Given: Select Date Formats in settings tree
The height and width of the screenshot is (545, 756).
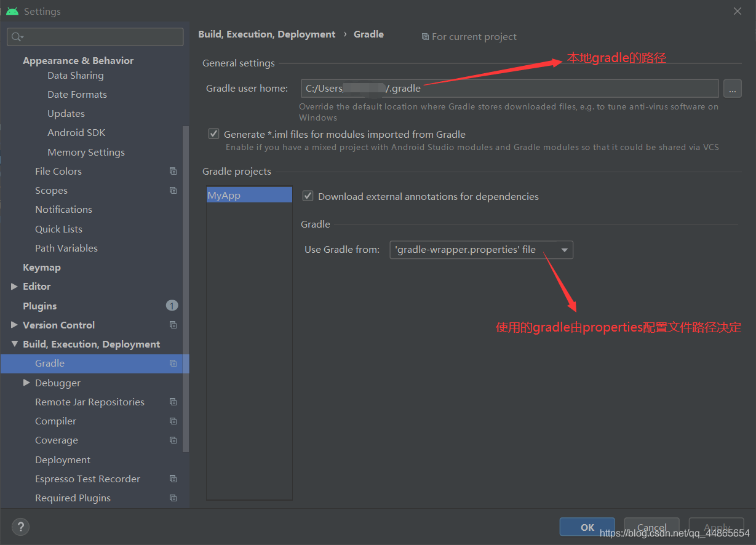Looking at the screenshot, I should click(78, 94).
